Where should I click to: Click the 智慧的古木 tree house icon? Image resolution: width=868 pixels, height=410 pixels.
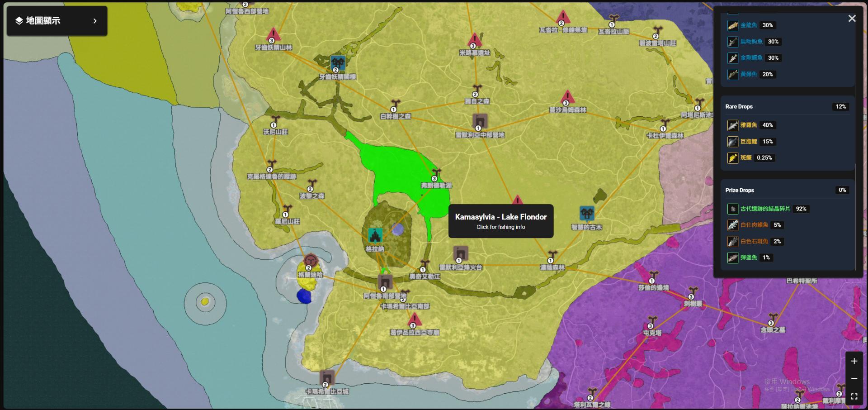point(586,213)
